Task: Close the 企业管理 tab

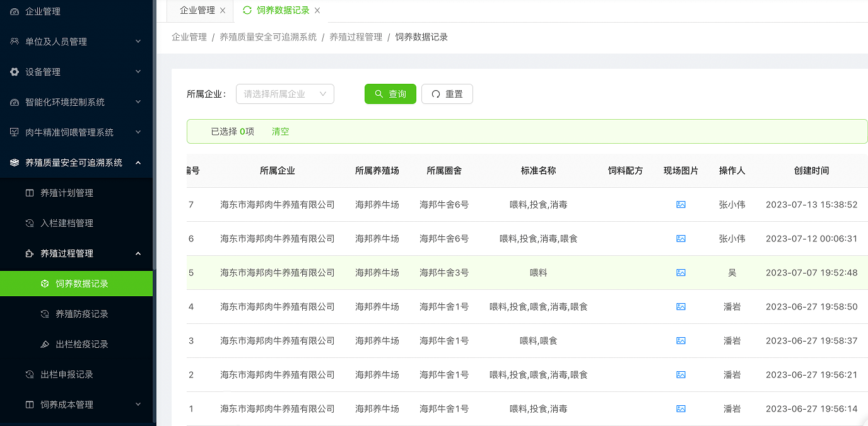Action: 223,11
